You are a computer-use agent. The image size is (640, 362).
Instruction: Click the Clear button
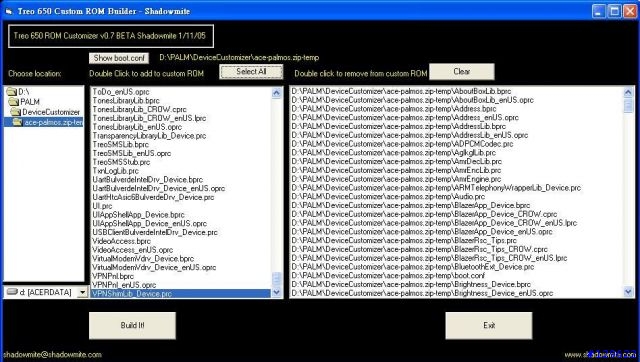[462, 71]
